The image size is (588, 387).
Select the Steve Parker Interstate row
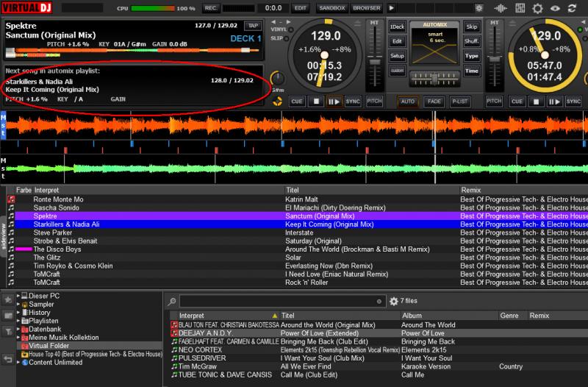(297, 232)
